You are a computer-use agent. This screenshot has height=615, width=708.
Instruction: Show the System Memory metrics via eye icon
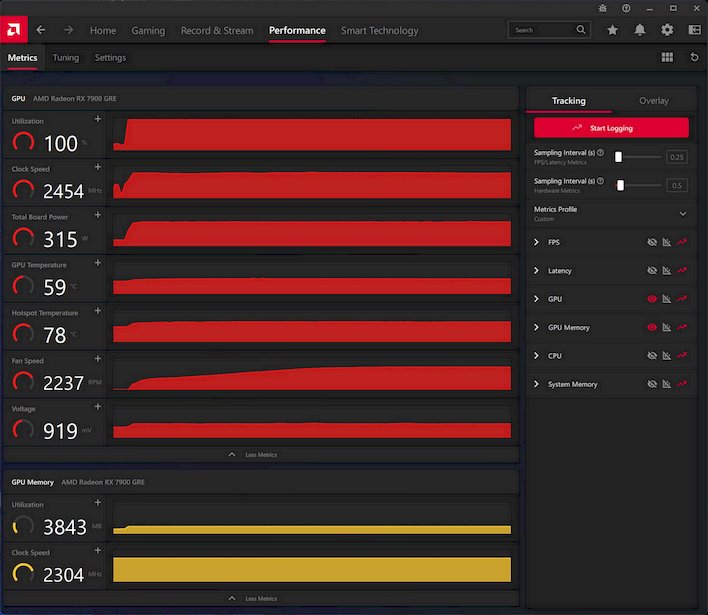(x=652, y=384)
